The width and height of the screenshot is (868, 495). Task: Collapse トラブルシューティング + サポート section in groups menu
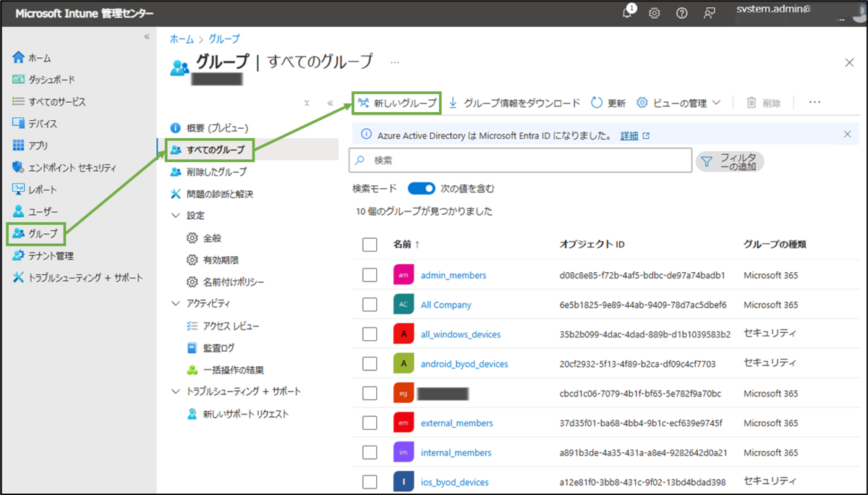click(x=175, y=392)
